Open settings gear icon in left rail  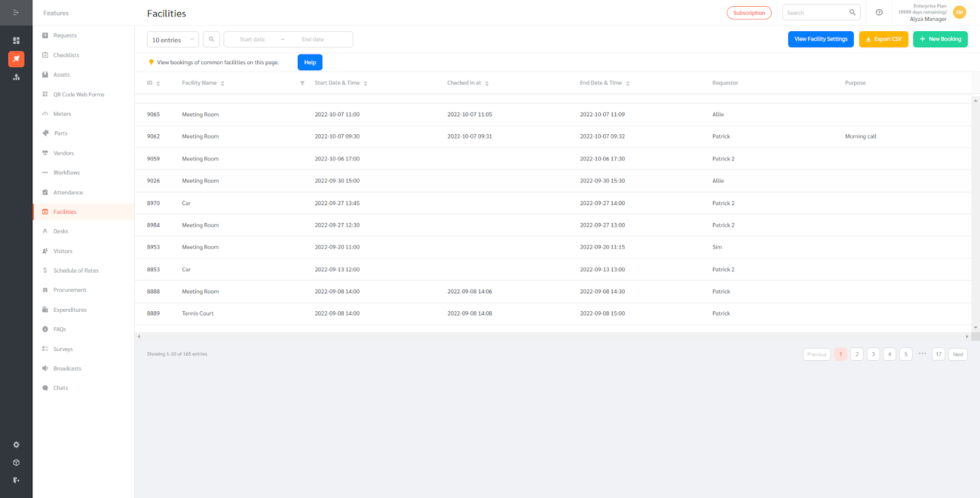point(16,445)
